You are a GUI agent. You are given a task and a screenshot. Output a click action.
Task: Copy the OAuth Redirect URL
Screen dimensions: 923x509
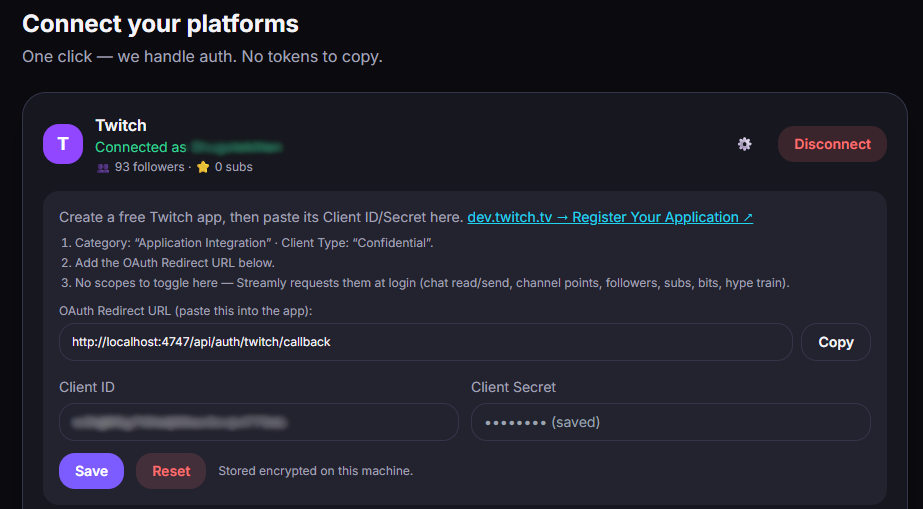click(x=836, y=342)
